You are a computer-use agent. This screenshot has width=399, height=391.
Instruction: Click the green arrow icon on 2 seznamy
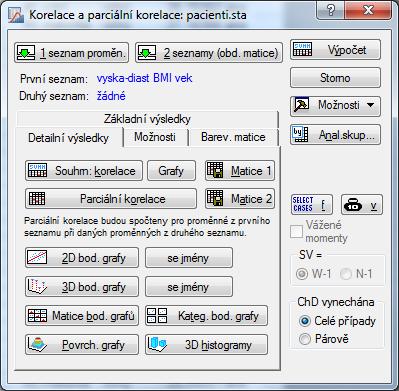click(147, 52)
